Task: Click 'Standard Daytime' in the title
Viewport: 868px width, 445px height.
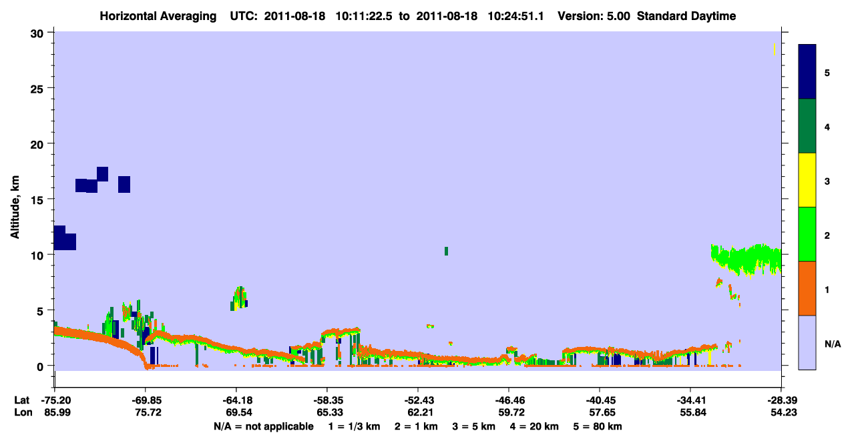Action: pos(686,16)
